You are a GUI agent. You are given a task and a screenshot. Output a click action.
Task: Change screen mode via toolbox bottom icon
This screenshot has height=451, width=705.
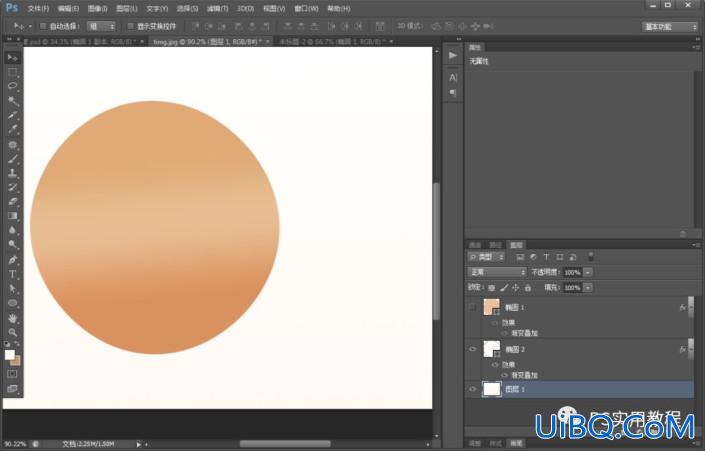pyautogui.click(x=12, y=388)
